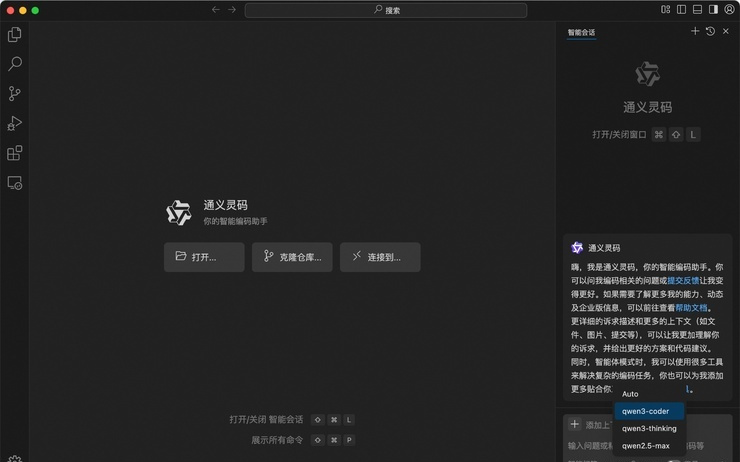This screenshot has height=462, width=740.
Task: Click the 连接到... button
Action: tap(380, 257)
